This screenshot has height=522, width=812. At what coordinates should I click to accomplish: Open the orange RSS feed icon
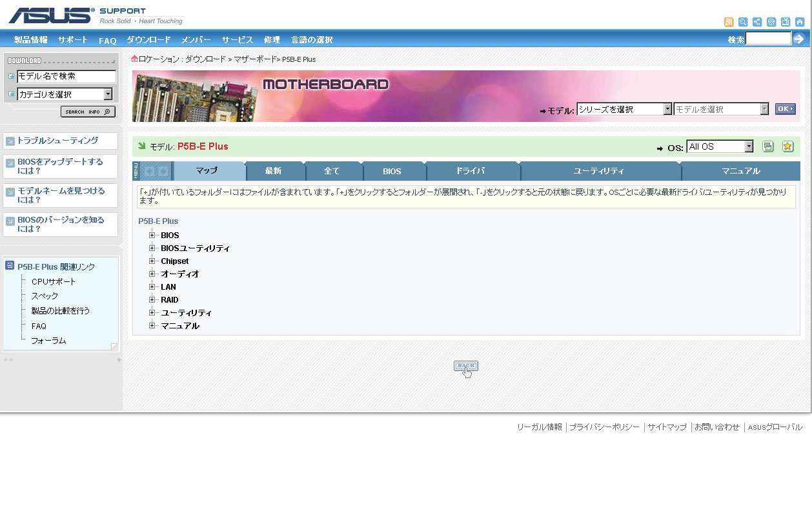point(729,22)
